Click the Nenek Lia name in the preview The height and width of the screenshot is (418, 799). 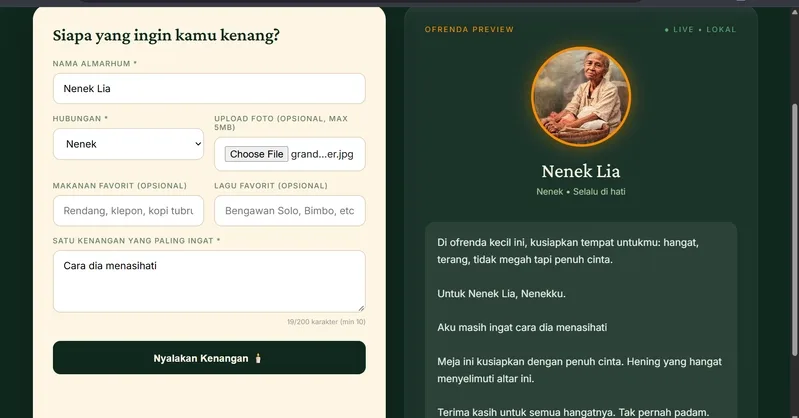581,171
